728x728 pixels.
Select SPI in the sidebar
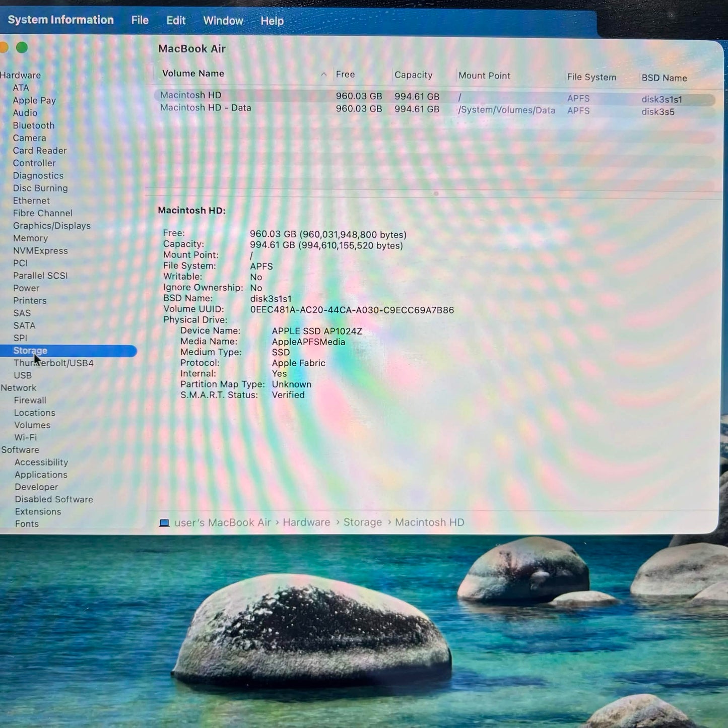pos(20,338)
